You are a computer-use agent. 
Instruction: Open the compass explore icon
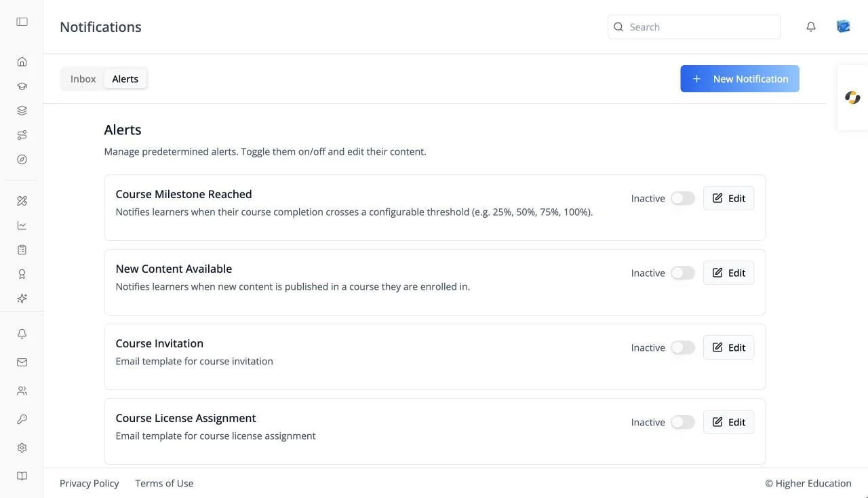(22, 159)
